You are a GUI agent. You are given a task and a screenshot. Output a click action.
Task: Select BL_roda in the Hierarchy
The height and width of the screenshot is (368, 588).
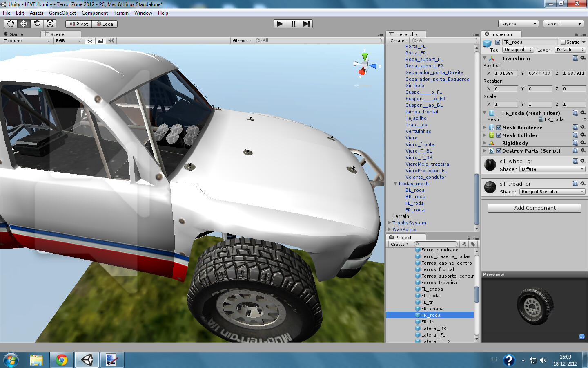(415, 190)
